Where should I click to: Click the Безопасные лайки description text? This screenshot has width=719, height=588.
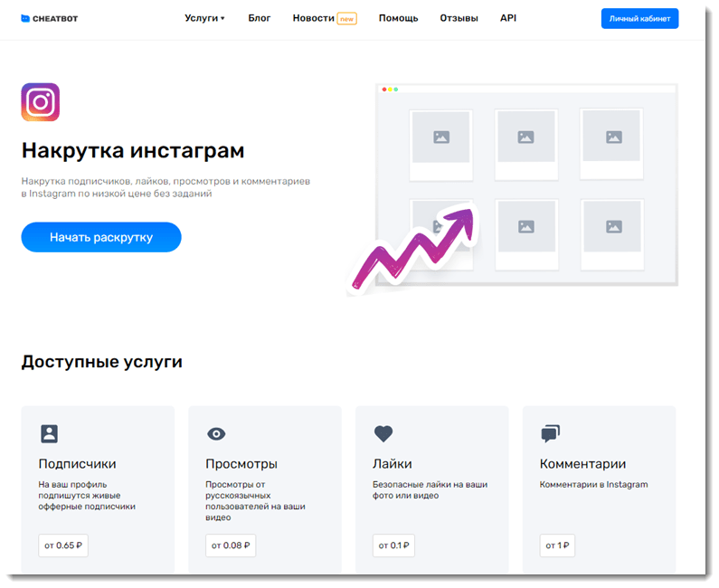point(430,489)
